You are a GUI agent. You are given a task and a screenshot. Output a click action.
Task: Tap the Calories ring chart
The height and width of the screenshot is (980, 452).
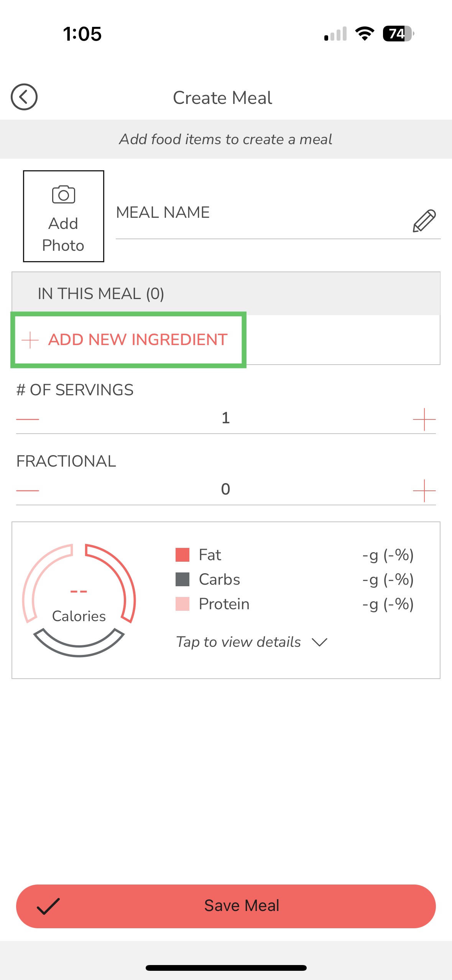tap(79, 600)
